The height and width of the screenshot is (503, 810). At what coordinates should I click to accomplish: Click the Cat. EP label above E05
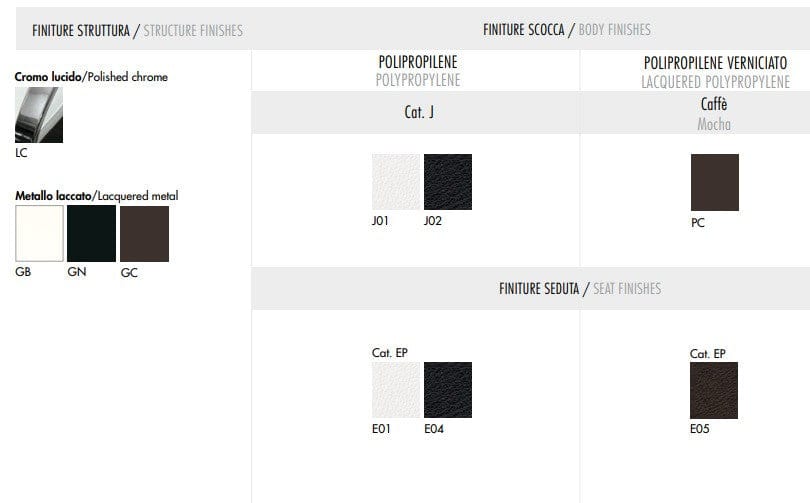tap(708, 353)
